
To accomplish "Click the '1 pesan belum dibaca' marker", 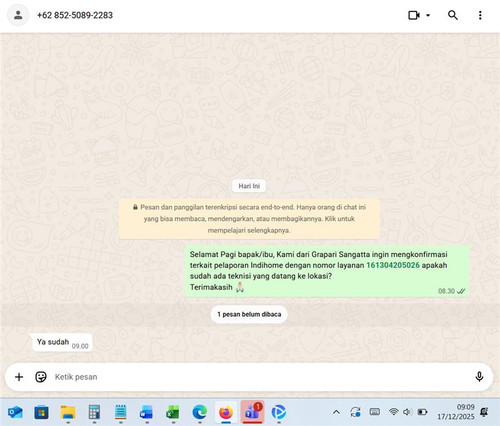I will [249, 314].
